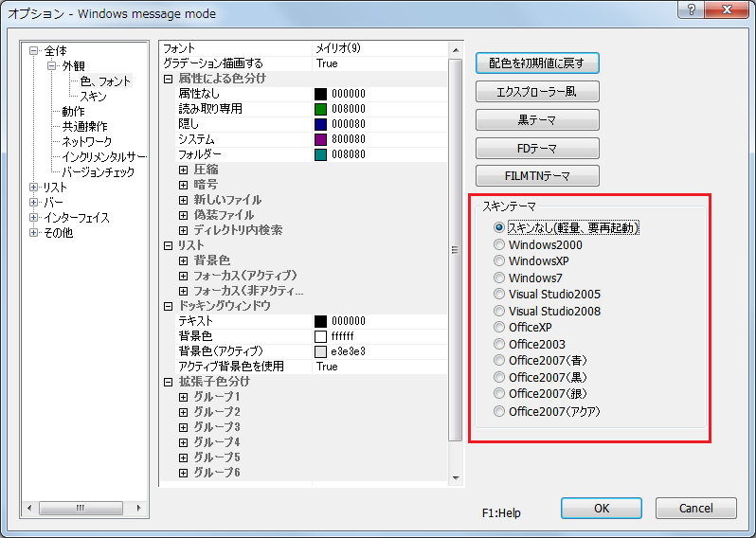Expand the 圧縮 color property group

[184, 170]
